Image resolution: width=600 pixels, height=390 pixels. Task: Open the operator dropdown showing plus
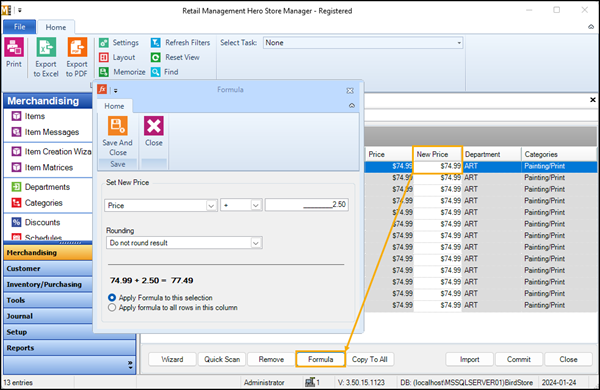pyautogui.click(x=256, y=206)
